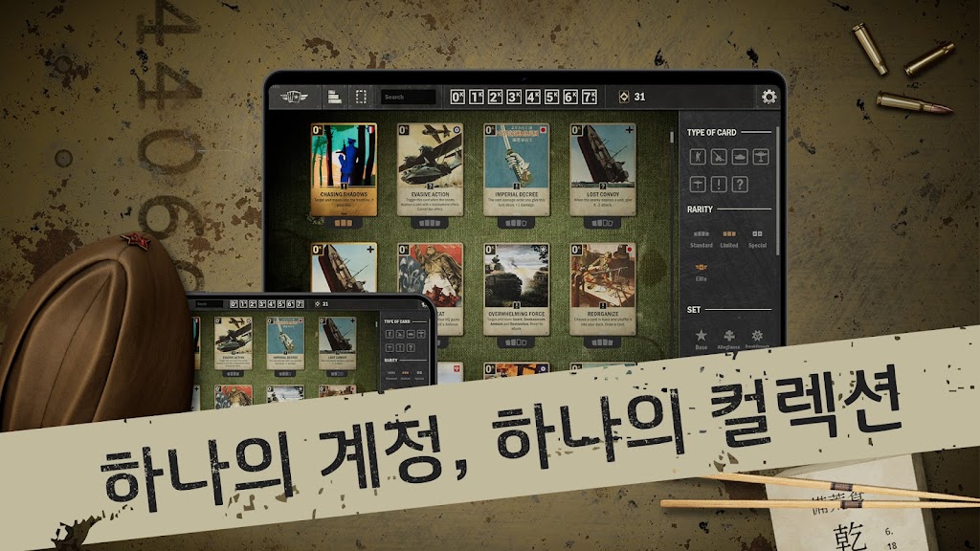
Task: Click the search field on the phone
Action: pos(208,304)
